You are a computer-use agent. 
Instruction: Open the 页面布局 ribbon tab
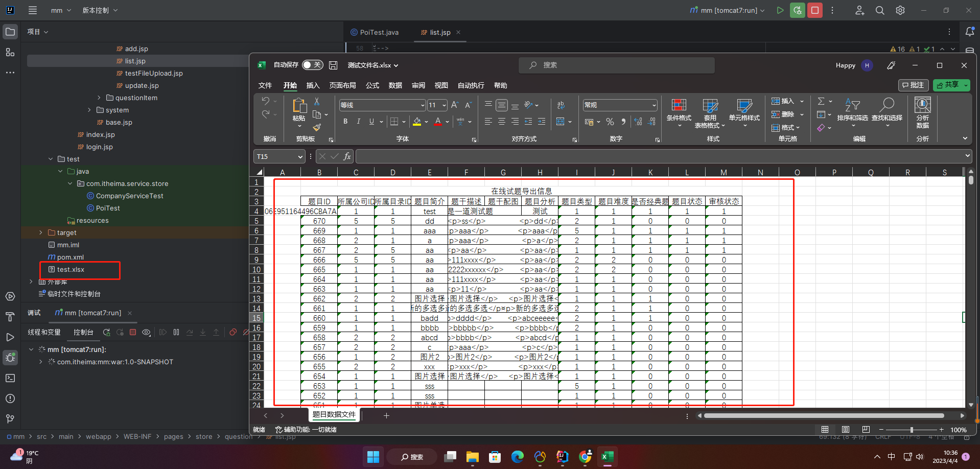tap(342, 85)
